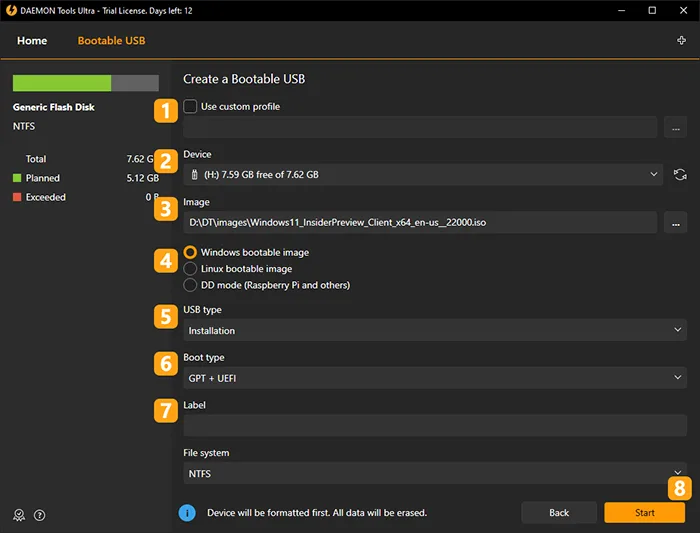Click the DAEMON Tools Ultra app icon
This screenshot has width=700, height=533.
tap(12, 11)
